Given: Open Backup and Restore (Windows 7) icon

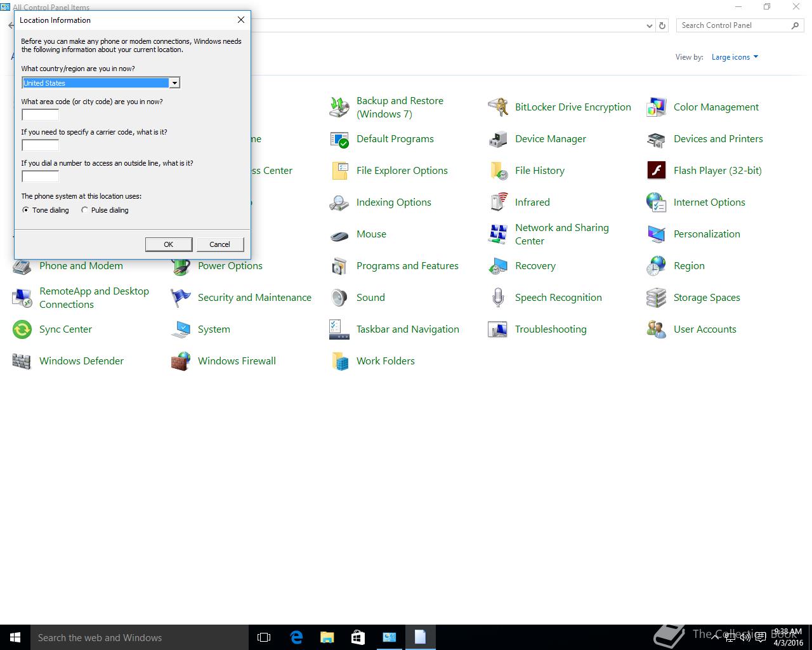Looking at the screenshot, I should click(339, 107).
